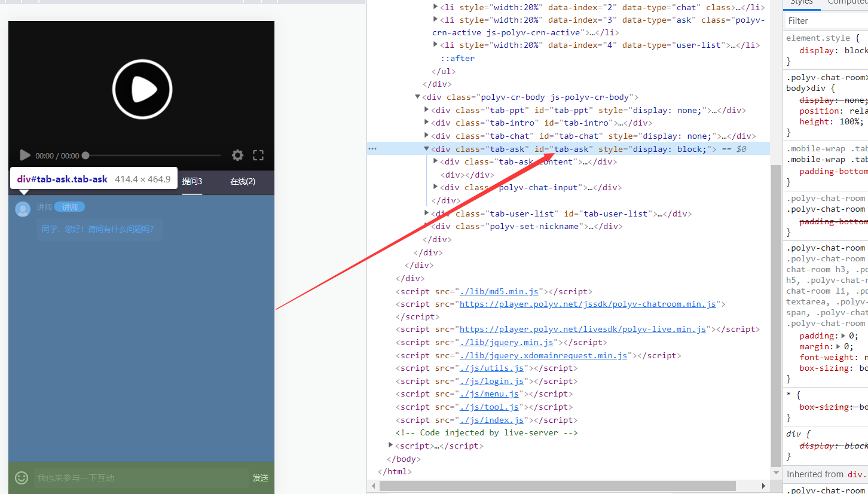
Task: Open the Computed tab in DevTools
Action: (847, 3)
